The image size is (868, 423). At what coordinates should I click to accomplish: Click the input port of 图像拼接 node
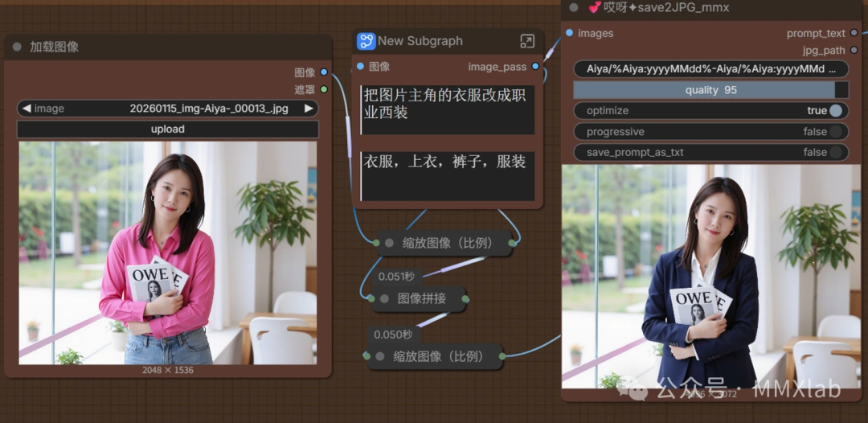coord(371,299)
